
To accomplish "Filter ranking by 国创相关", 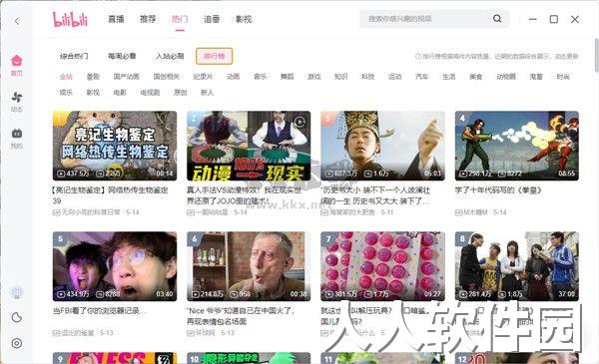I will pos(166,77).
